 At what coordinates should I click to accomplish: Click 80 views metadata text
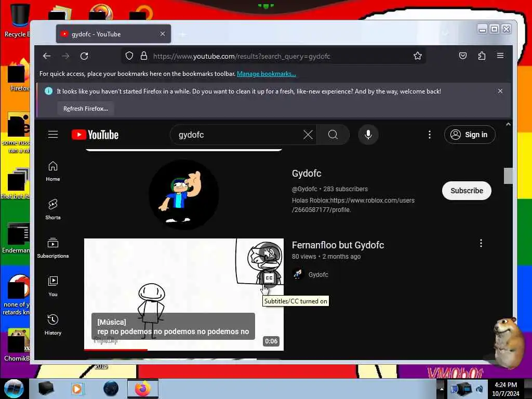pyautogui.click(x=304, y=257)
